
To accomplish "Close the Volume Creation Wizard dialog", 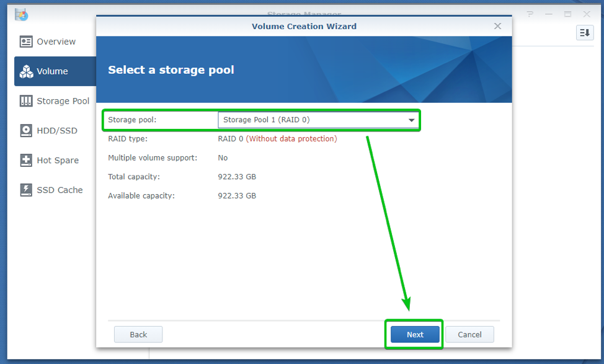I will 497,26.
